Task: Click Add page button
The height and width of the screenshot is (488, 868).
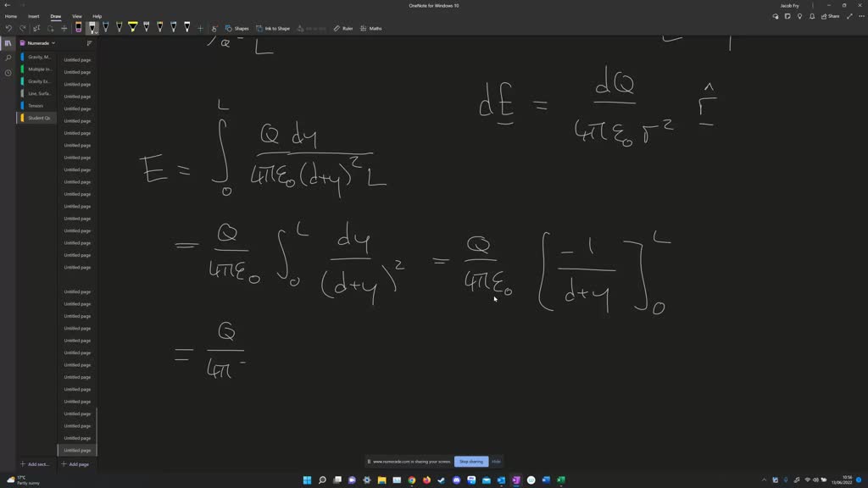Action: pos(75,464)
